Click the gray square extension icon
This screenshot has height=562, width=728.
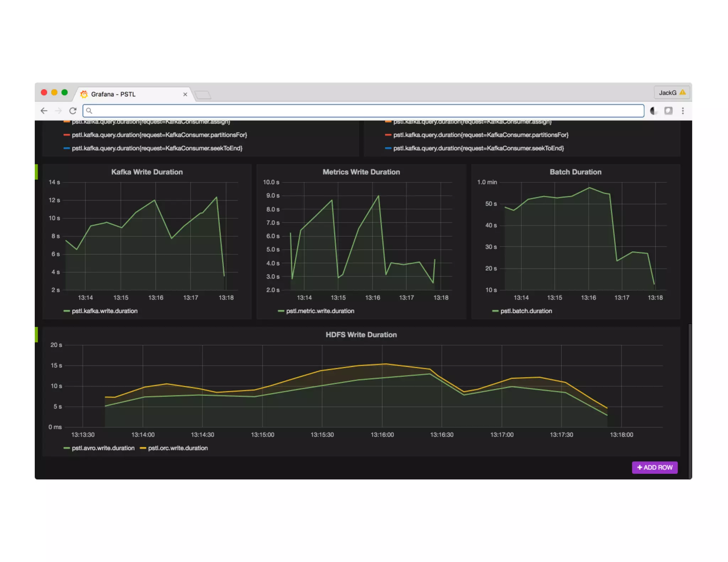click(668, 111)
